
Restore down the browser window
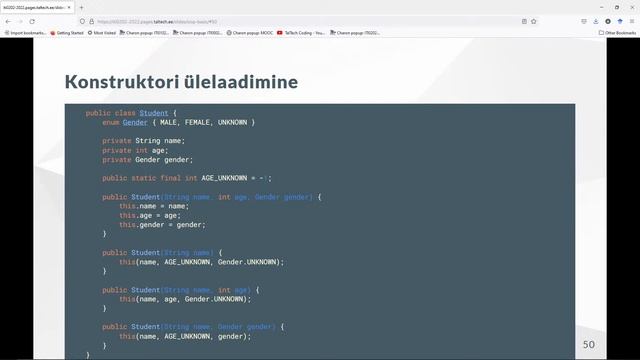617,7
